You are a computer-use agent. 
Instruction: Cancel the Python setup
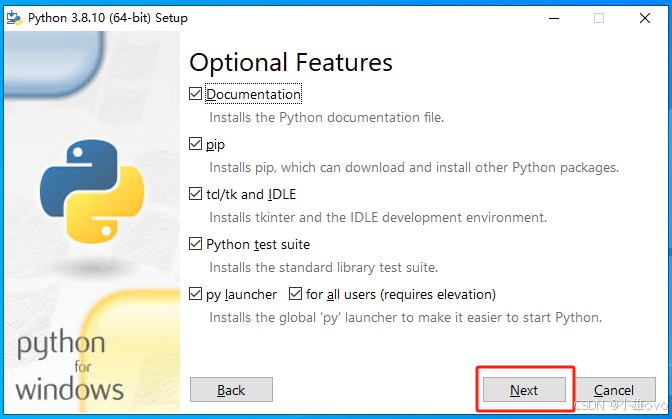[x=613, y=390]
